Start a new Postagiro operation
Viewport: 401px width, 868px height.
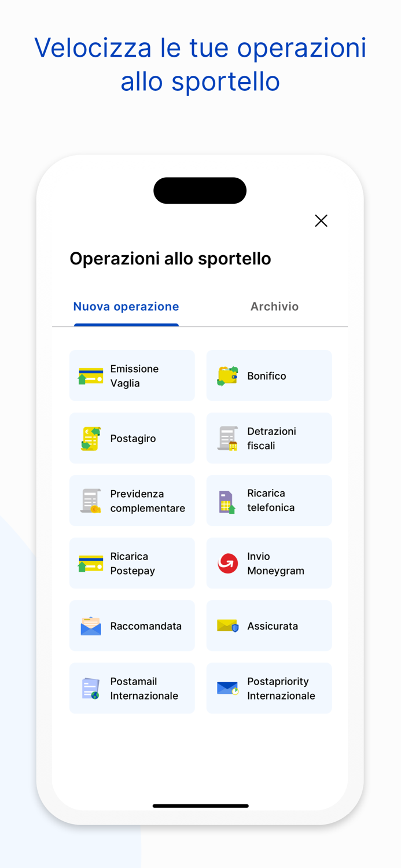click(x=132, y=438)
